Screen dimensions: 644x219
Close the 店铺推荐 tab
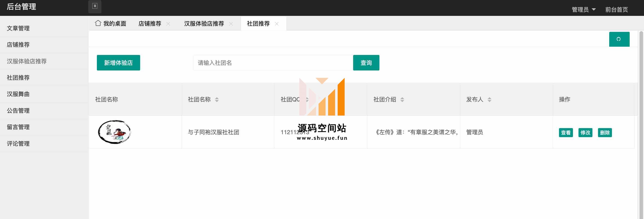tap(168, 24)
